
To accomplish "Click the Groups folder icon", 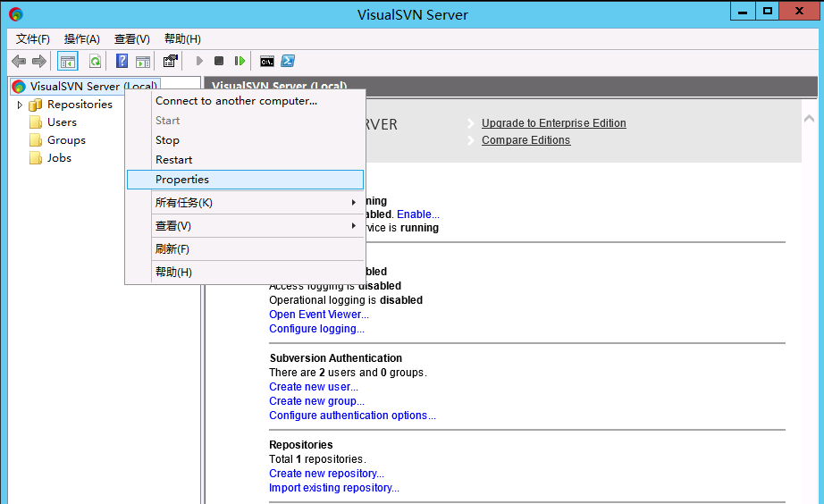I will 36,140.
